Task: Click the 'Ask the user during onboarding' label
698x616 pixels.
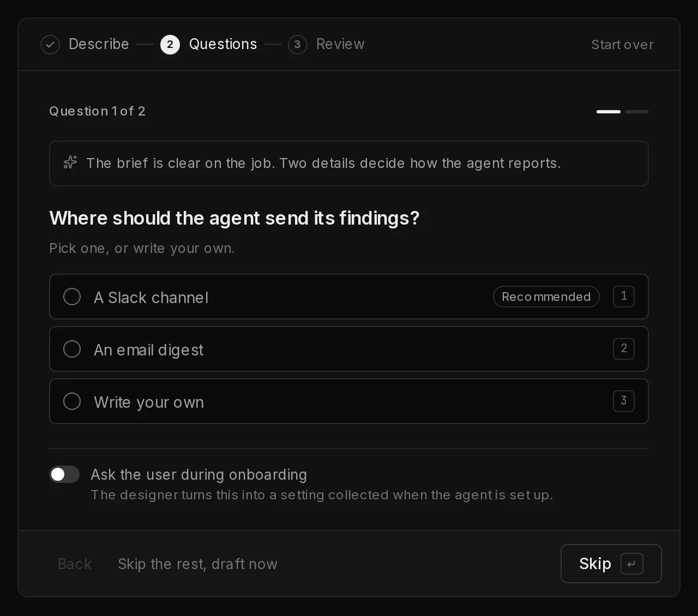Action: pos(198,474)
